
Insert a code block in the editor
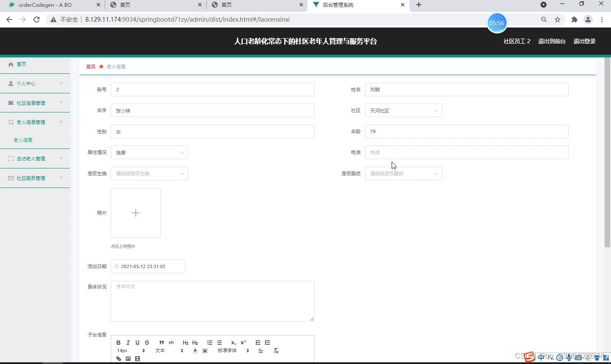(x=171, y=342)
